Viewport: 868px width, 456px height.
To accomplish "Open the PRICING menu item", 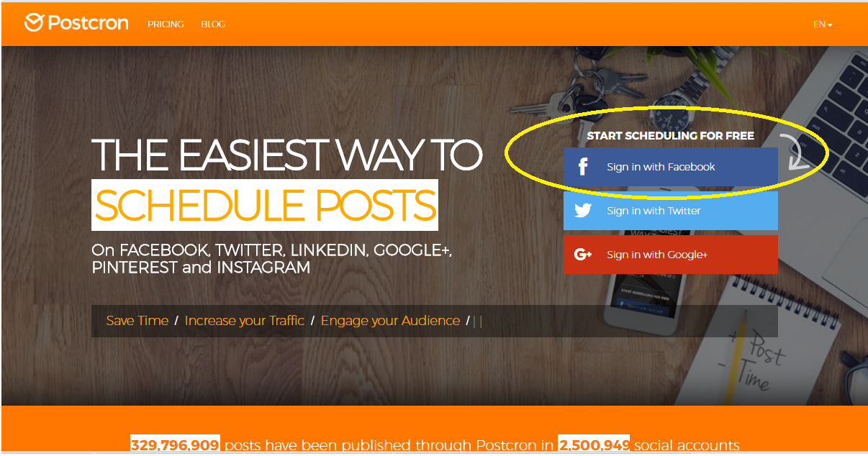I will tap(166, 24).
